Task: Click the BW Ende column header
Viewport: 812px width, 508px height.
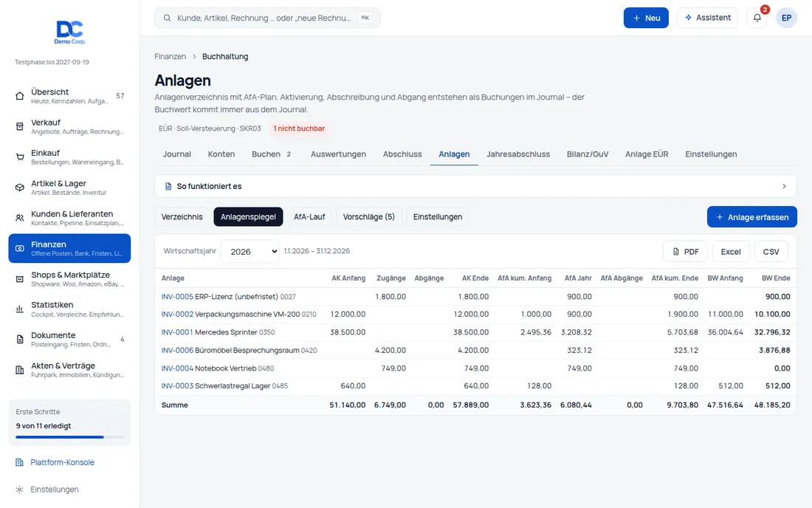Action: (x=776, y=278)
